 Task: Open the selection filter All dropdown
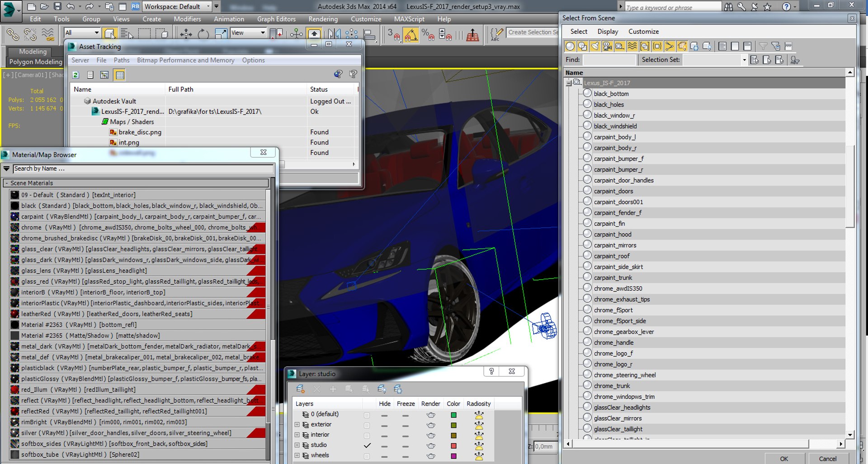point(82,33)
